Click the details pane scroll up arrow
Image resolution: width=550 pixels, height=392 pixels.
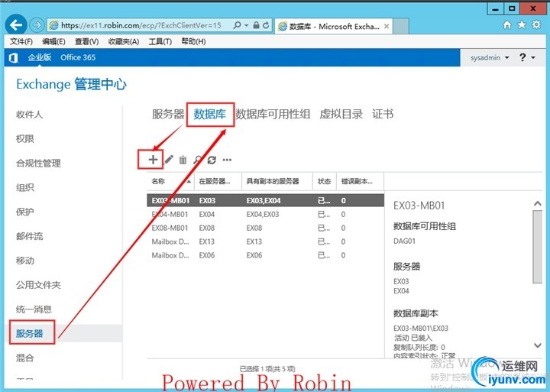(x=537, y=203)
